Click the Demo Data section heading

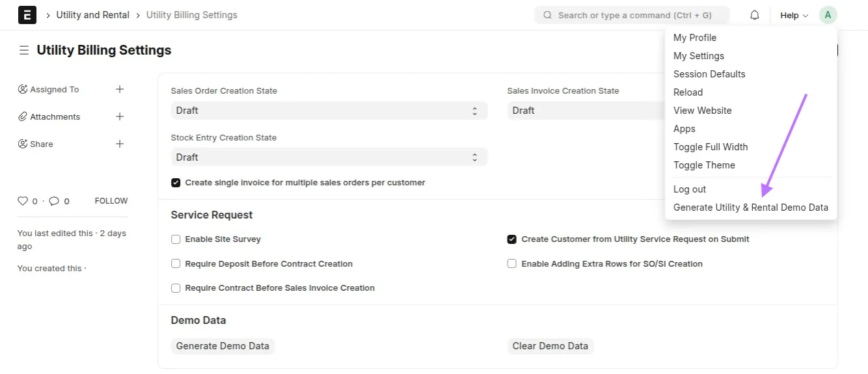[x=198, y=320]
